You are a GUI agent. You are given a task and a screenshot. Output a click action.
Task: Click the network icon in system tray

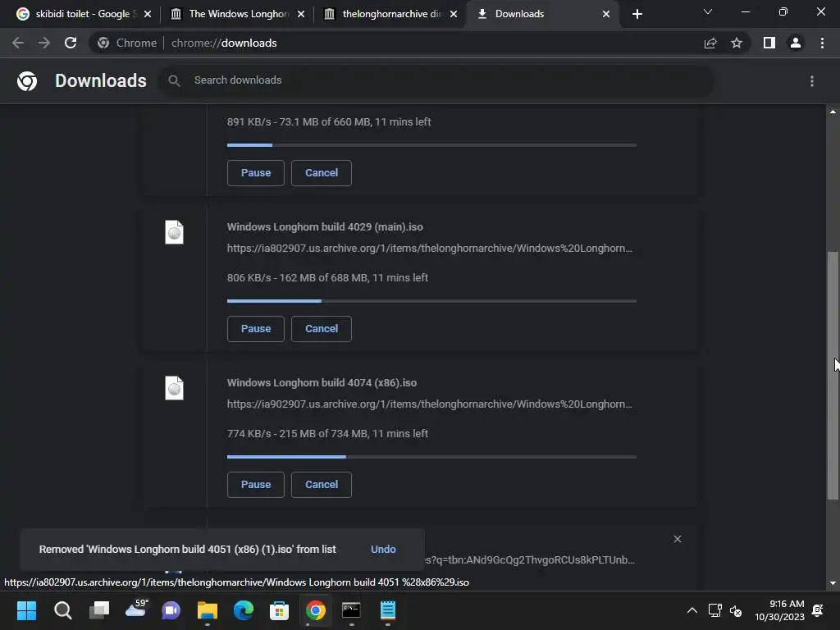[x=715, y=610]
